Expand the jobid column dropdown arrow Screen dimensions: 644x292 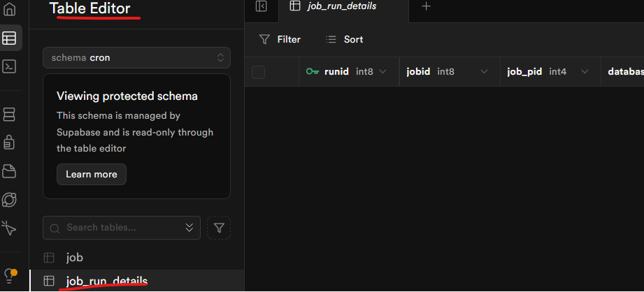click(x=484, y=72)
